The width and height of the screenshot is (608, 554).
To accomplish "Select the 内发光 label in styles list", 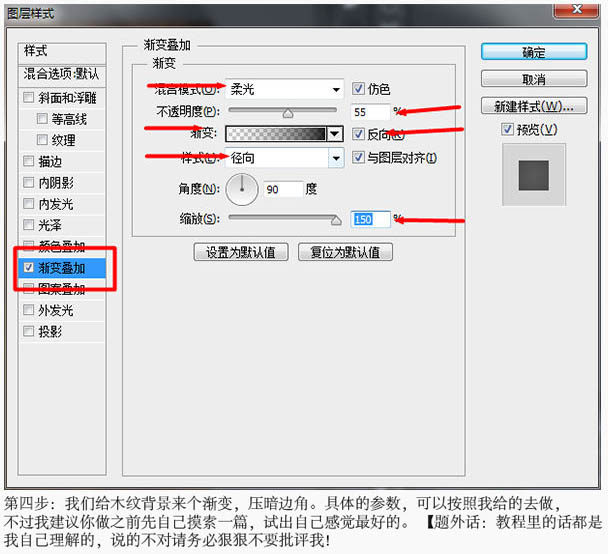I will pyautogui.click(x=56, y=204).
